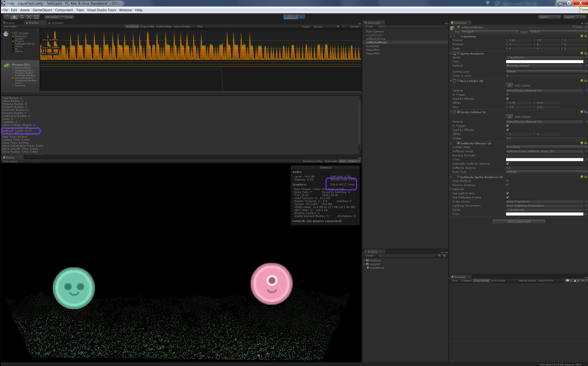Image resolution: width=588 pixels, height=366 pixels.
Task: Click the Record button in the Profiler toolbar
Action: pyautogui.click(x=132, y=26)
